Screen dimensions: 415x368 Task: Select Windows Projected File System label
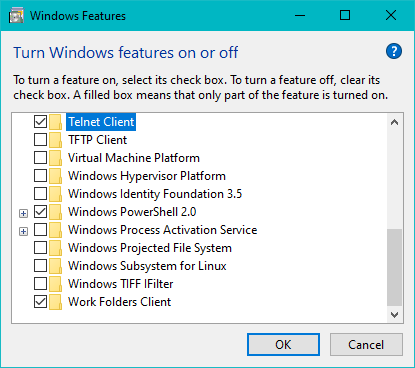click(150, 248)
